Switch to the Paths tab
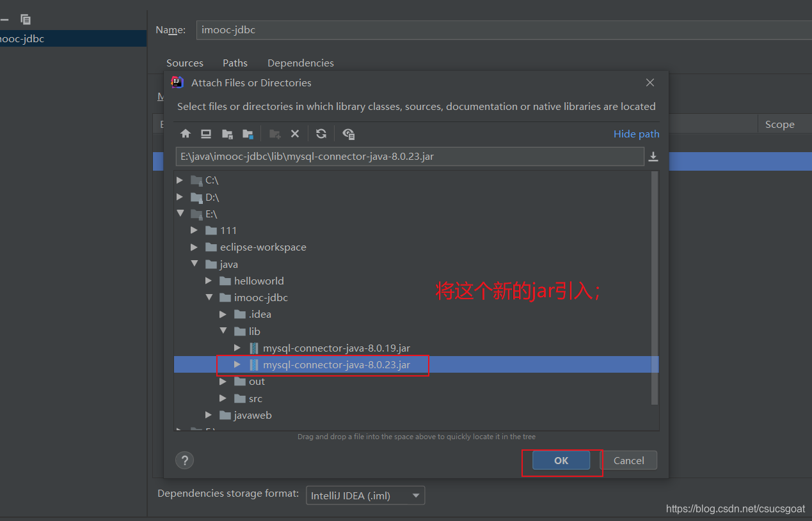The height and width of the screenshot is (521, 812). 235,63
